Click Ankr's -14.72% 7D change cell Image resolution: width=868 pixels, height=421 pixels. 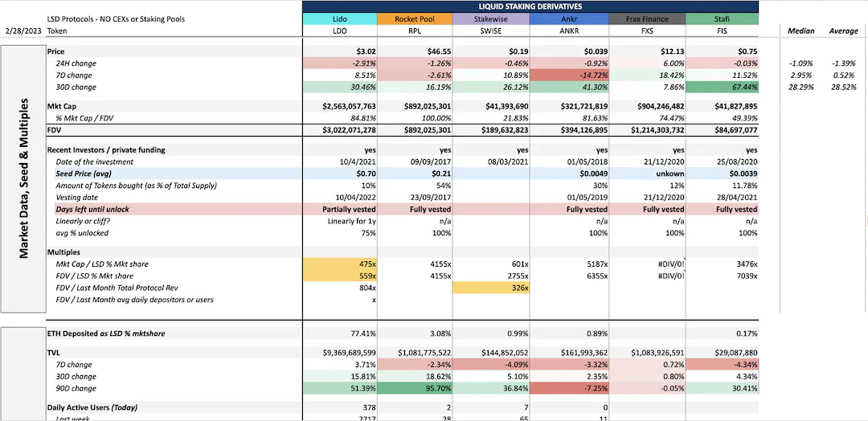click(x=569, y=76)
